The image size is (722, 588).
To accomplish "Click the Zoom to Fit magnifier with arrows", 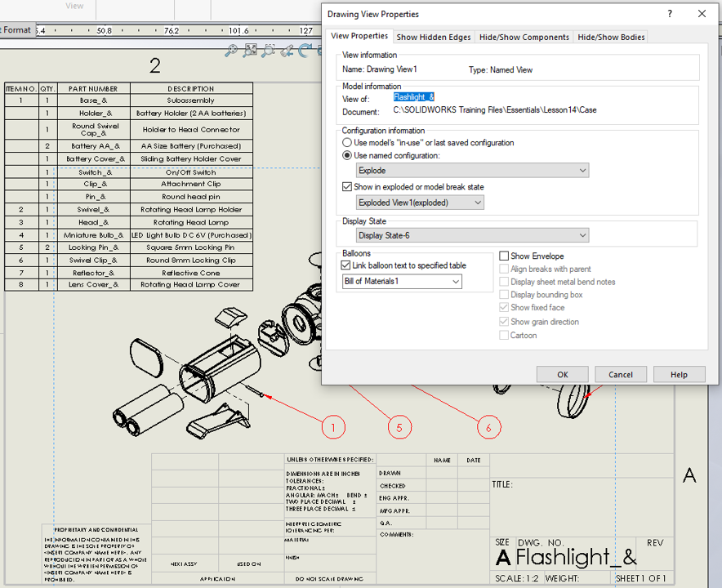I will coord(250,50).
